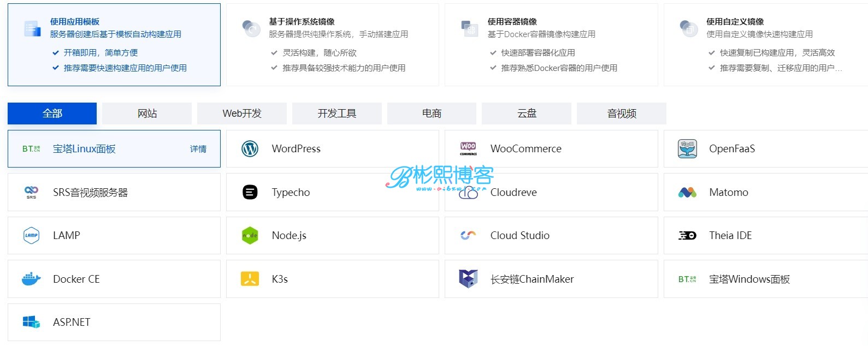
Task: Click the text 推荐熟悉Docker容器的用户使用
Action: tap(559, 68)
